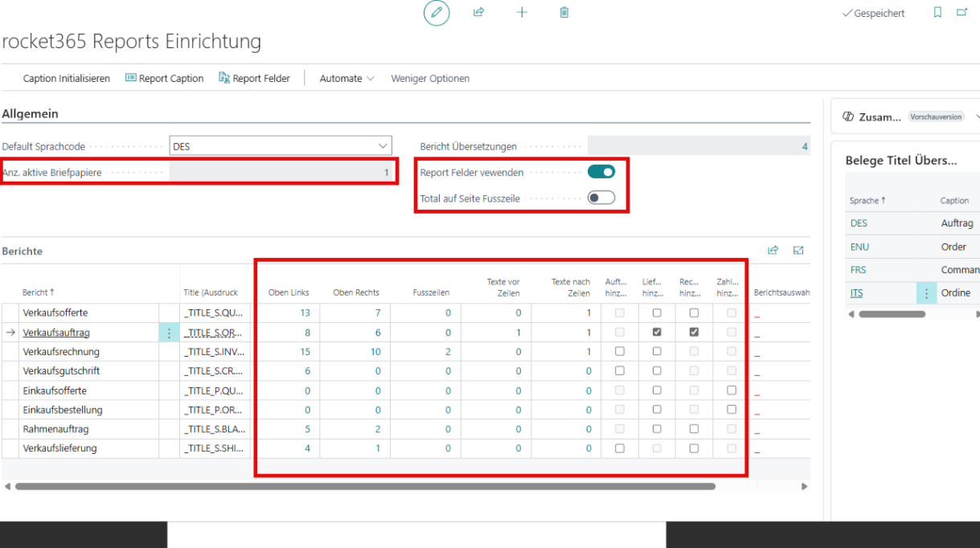Click the Gespeichert status indicator
This screenshot has height=548, width=980.
tap(873, 13)
